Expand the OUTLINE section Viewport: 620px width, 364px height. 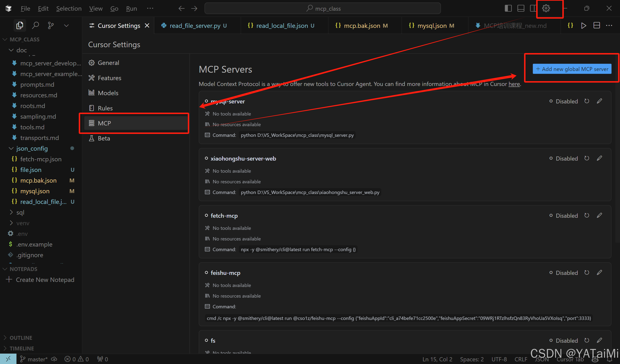21,338
